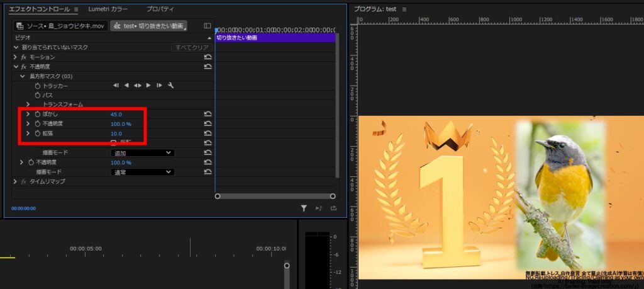Toggle the timeline view show/hide icon
Image resolution: width=644 pixels, height=289 pixels.
click(x=208, y=26)
